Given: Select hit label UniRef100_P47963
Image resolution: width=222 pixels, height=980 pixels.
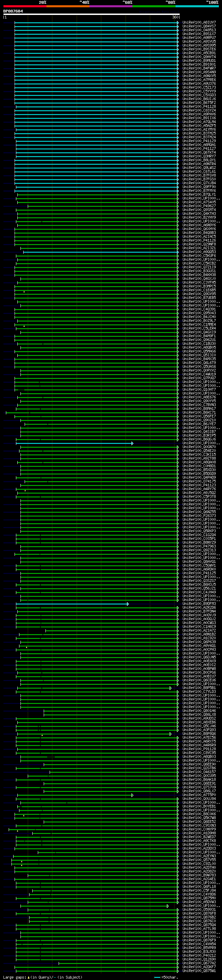Looking at the screenshot, I should click(x=199, y=546).
